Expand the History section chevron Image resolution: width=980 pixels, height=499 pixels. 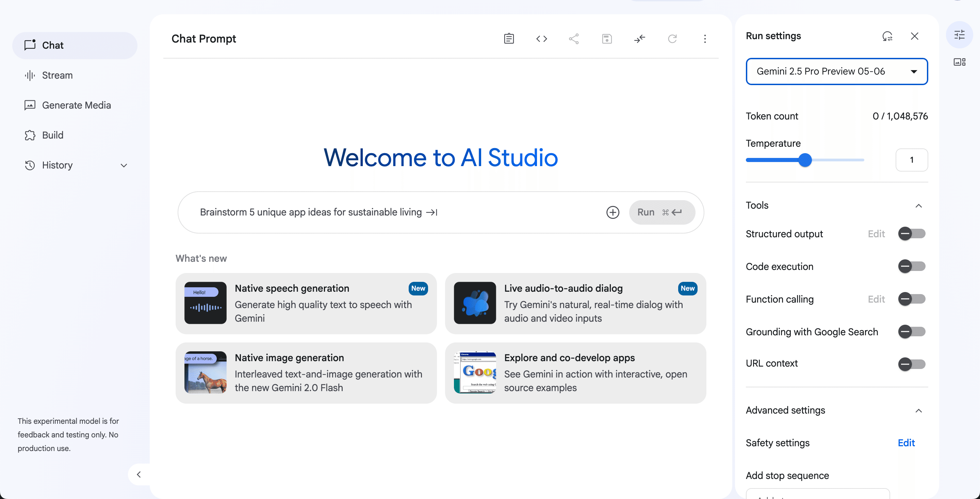point(124,165)
